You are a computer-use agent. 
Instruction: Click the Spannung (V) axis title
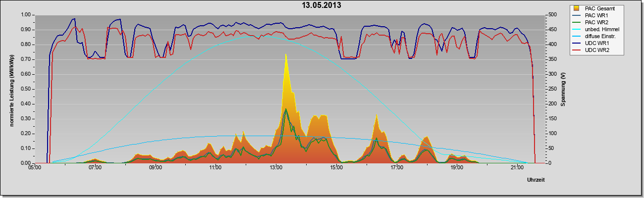tap(563, 89)
